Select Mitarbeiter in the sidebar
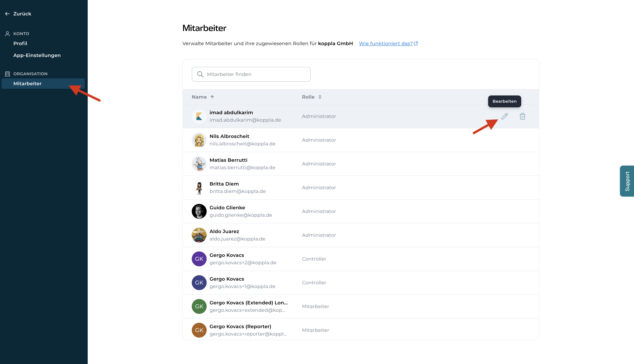Image resolution: width=634 pixels, height=364 pixels. click(43, 84)
